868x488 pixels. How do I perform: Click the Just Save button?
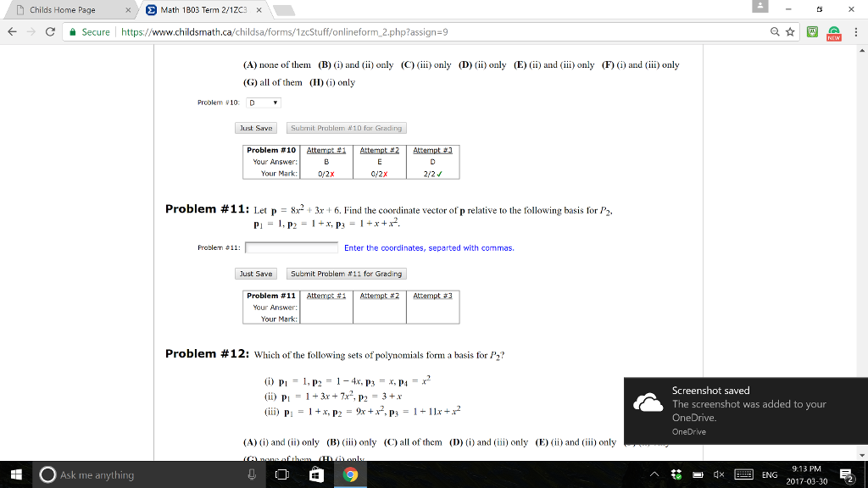pyautogui.click(x=256, y=274)
